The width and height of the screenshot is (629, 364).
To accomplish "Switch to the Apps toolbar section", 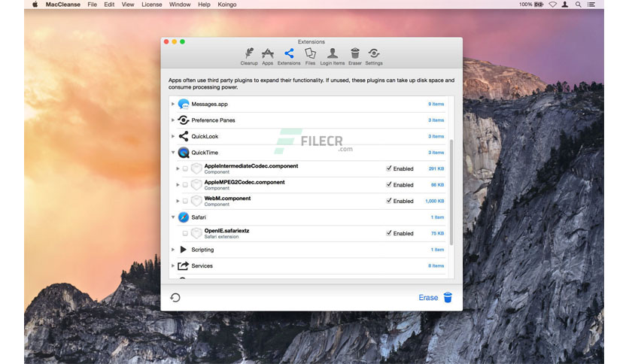I will [x=268, y=56].
